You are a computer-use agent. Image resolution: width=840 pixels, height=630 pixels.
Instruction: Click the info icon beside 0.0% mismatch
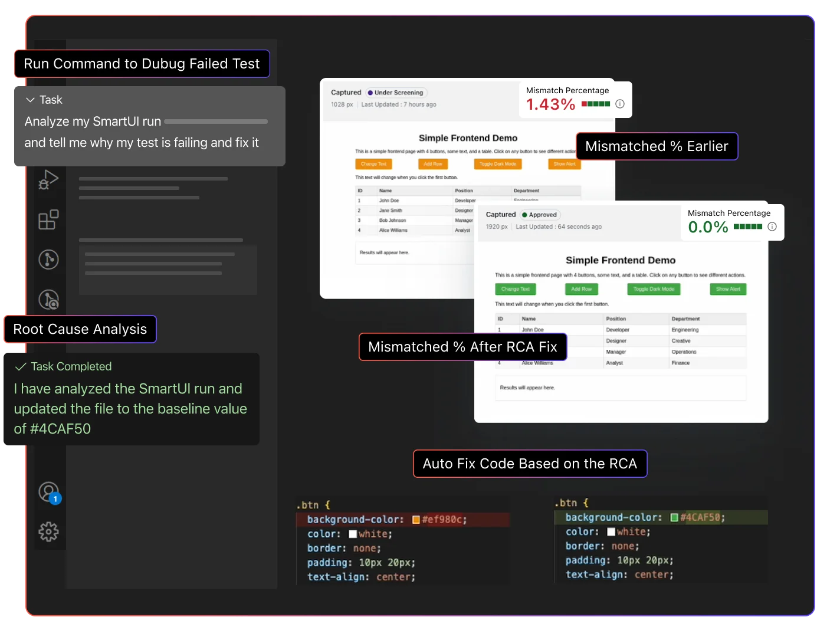(x=773, y=226)
